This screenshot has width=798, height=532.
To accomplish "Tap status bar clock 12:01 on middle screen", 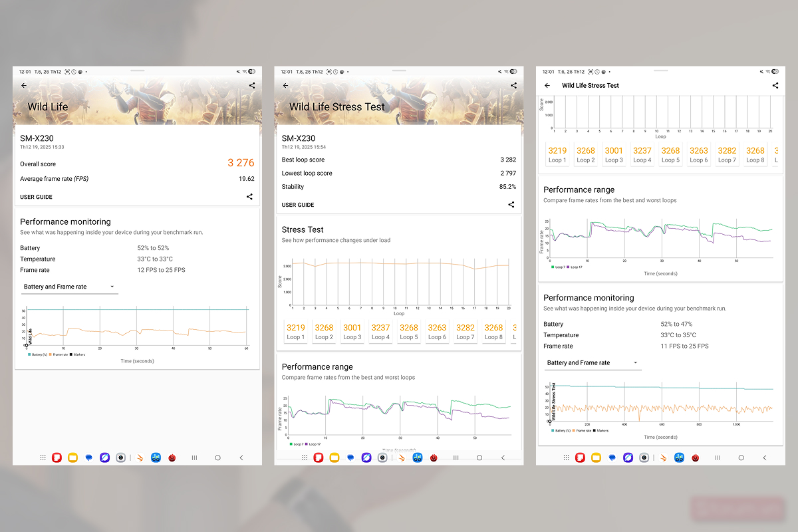I will (287, 71).
